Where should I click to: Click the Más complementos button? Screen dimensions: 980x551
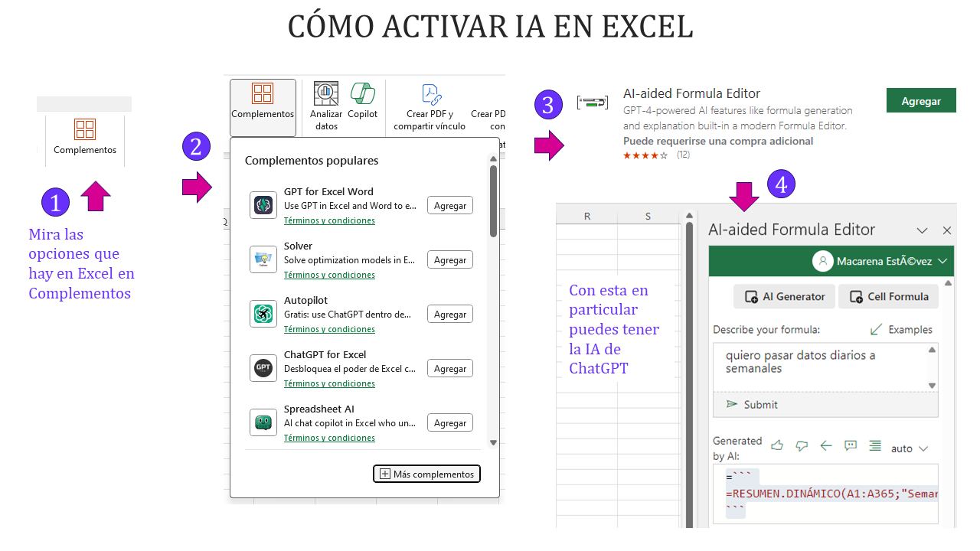click(x=427, y=474)
